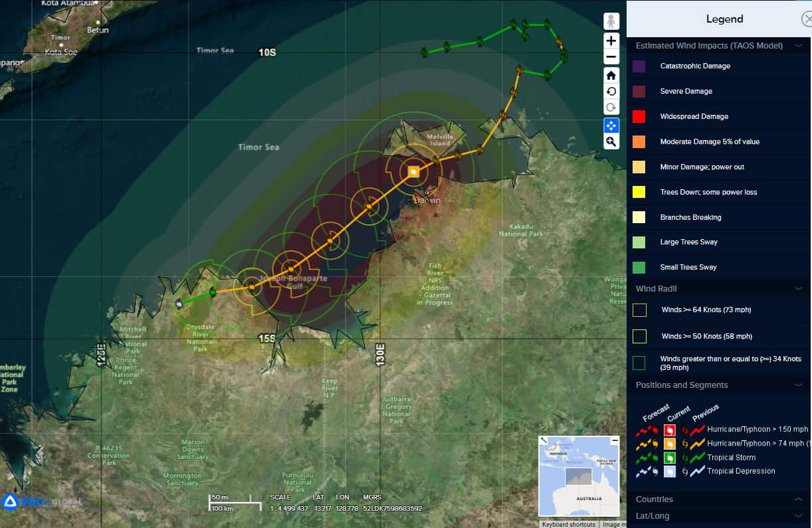Zoom in with the plus button
812x528 pixels.
(611, 41)
